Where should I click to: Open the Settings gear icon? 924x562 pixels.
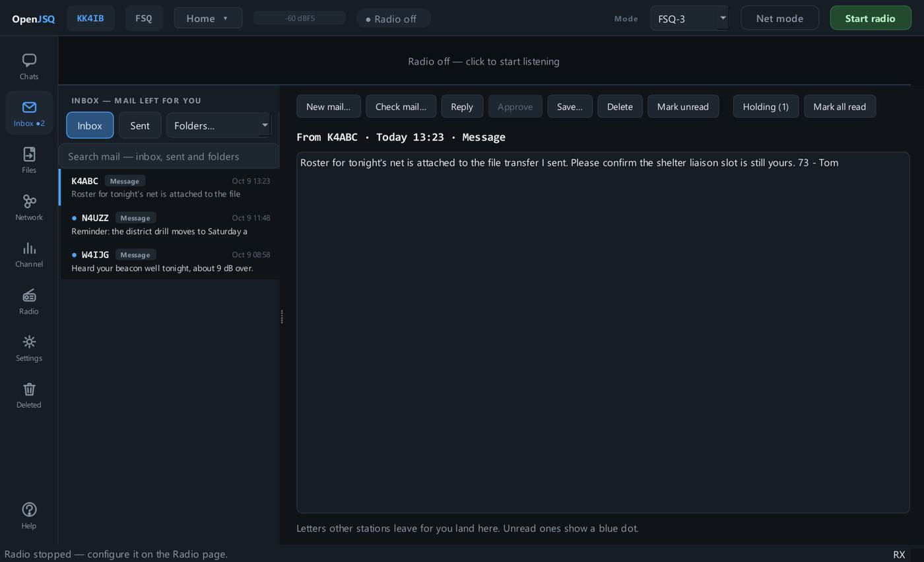[29, 347]
